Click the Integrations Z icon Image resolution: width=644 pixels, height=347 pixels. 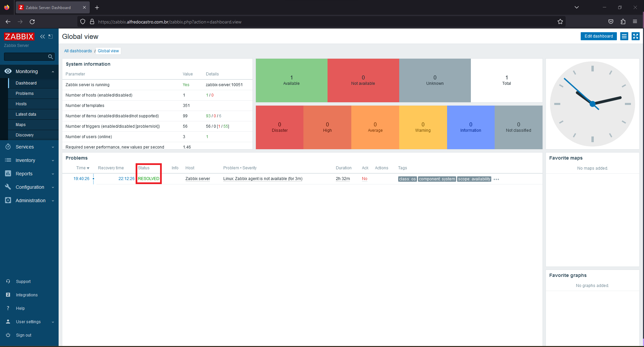tap(8, 295)
